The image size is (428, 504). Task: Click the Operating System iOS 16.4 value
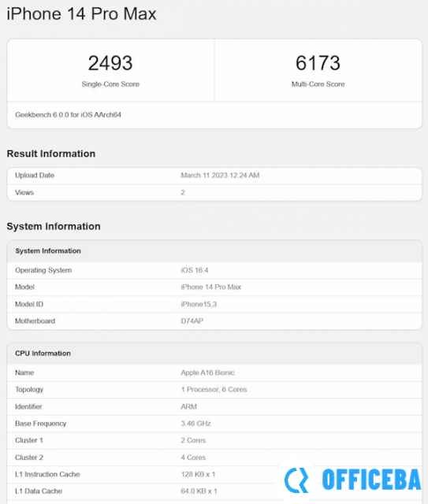[x=195, y=270]
